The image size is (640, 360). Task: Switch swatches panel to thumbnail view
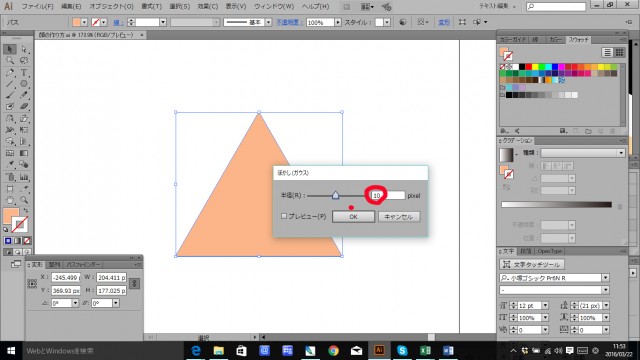click(x=620, y=52)
